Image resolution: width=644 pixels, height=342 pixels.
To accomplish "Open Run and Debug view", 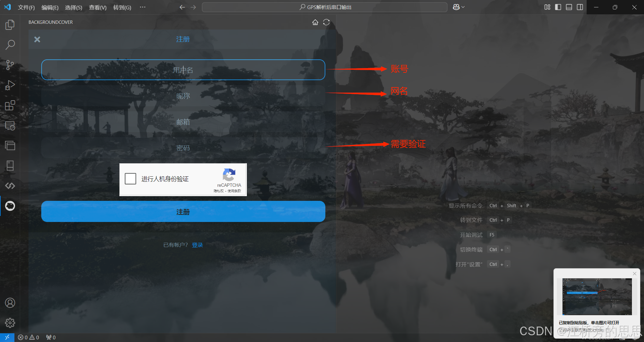I will (10, 85).
